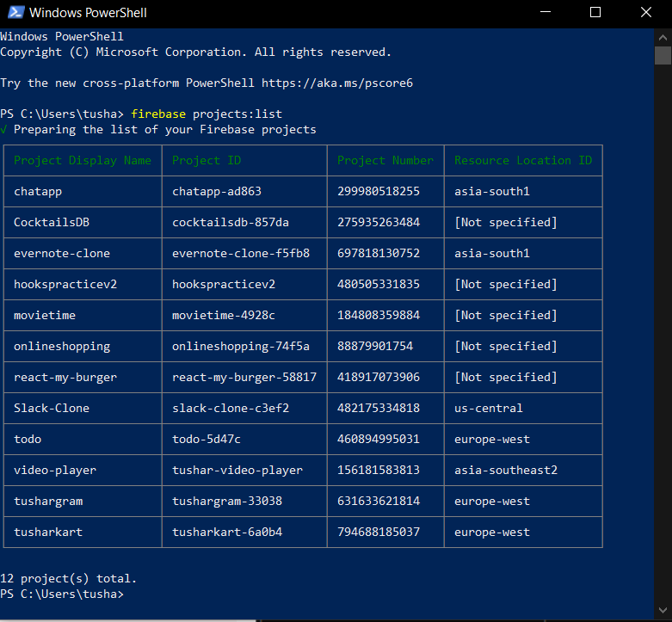The height and width of the screenshot is (622, 672).
Task: Click project number 480505331835
Action: point(379,284)
